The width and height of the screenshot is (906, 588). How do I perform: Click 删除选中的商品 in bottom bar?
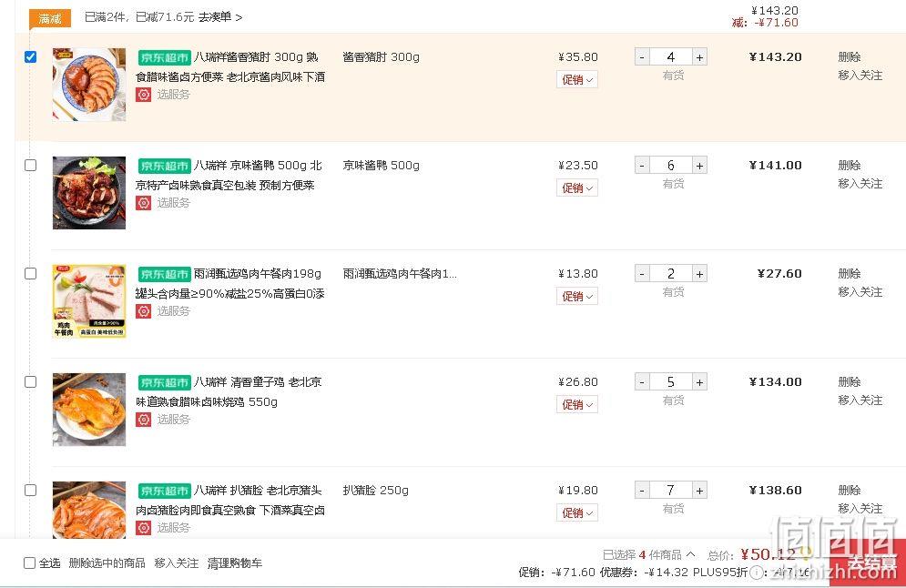click(107, 563)
